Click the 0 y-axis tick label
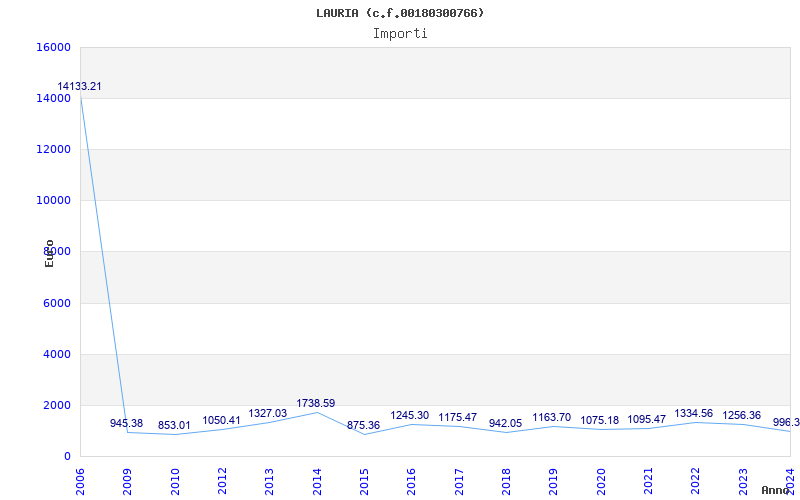This screenshot has width=800, height=500. click(x=67, y=456)
